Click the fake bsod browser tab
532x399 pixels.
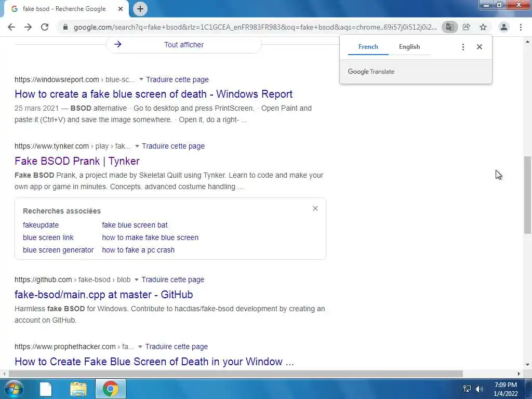point(66,9)
